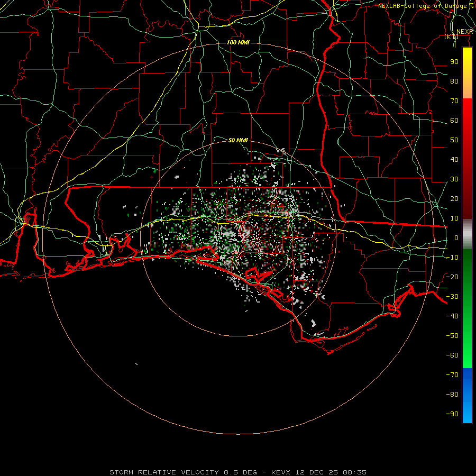The width and height of the screenshot is (476, 476).
Task: Click the -50 value on velocity scale
Action: click(452, 336)
